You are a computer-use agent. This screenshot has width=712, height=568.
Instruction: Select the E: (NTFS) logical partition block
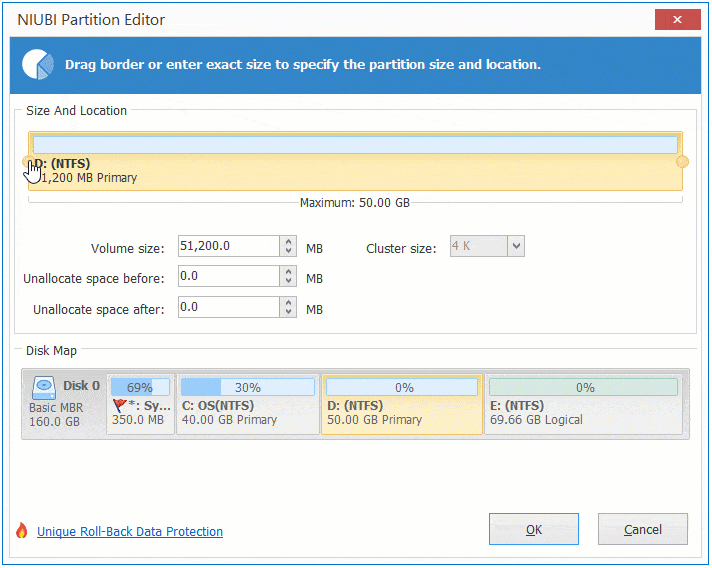click(584, 405)
